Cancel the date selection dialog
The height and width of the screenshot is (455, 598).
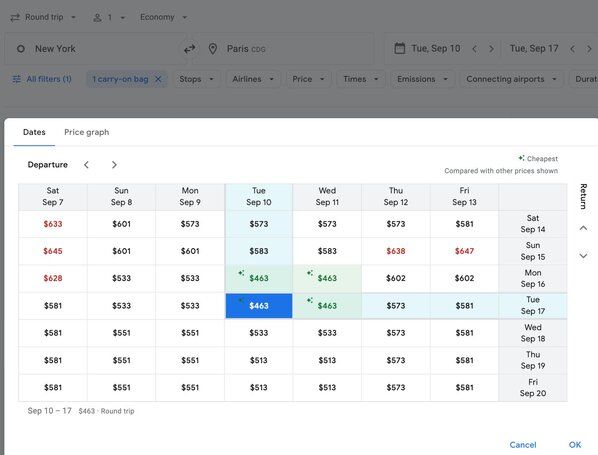pyautogui.click(x=523, y=445)
